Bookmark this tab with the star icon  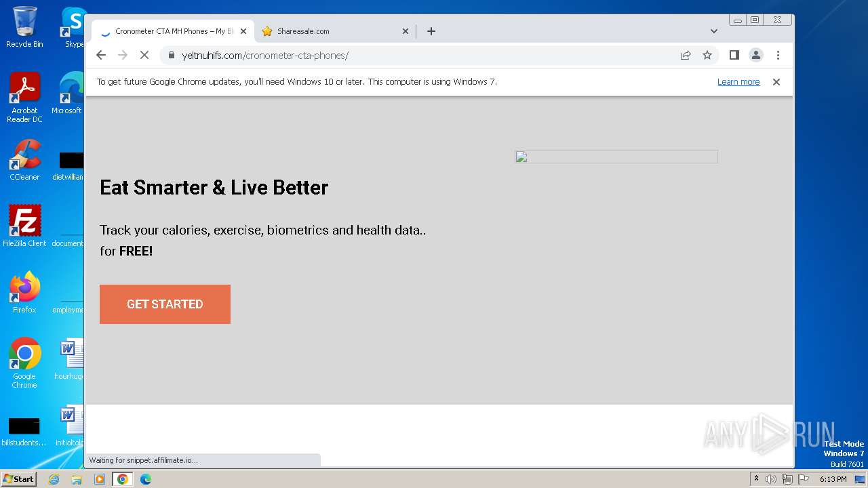click(707, 55)
